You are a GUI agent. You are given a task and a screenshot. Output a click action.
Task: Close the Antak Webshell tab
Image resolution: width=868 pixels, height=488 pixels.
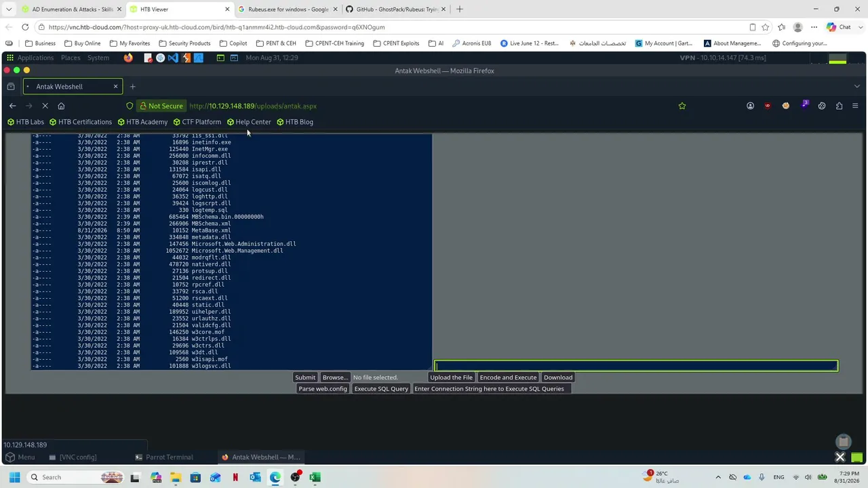115,86
